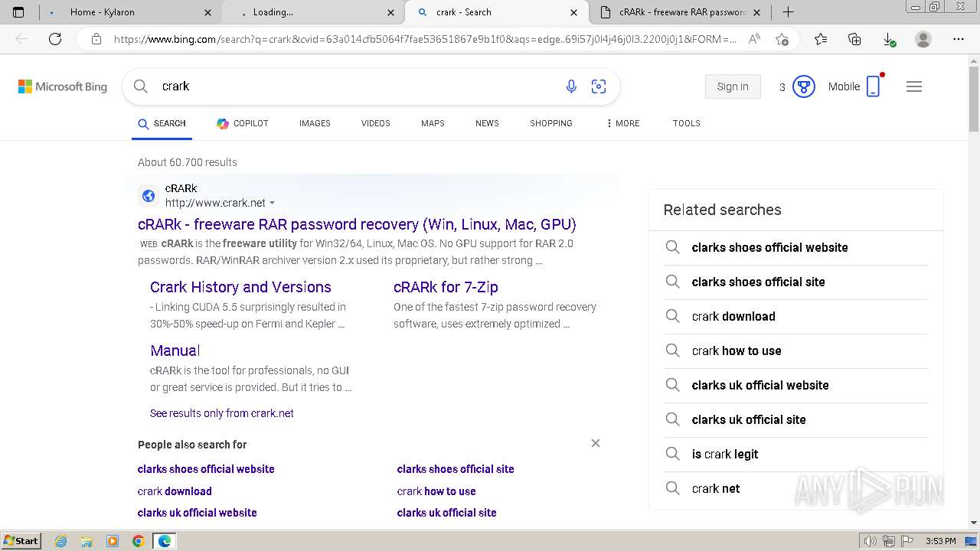Click the Microsoft Bing logo
The width and height of the screenshot is (980, 551).
[x=63, y=86]
